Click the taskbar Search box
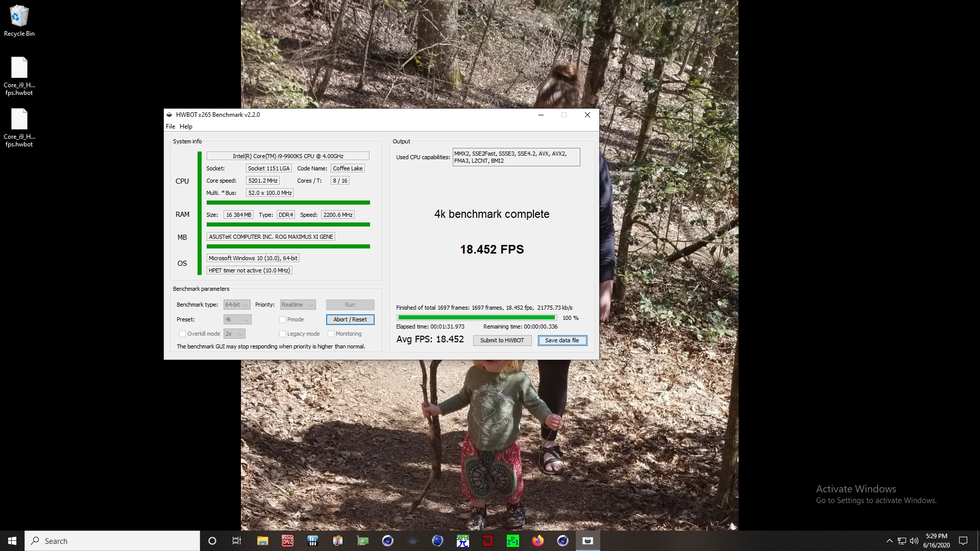Screen dimensions: 980x551 pos(112,541)
